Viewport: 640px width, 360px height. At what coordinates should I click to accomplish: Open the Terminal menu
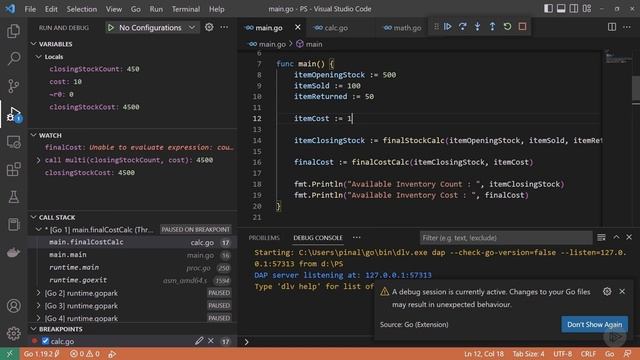[x=186, y=9]
